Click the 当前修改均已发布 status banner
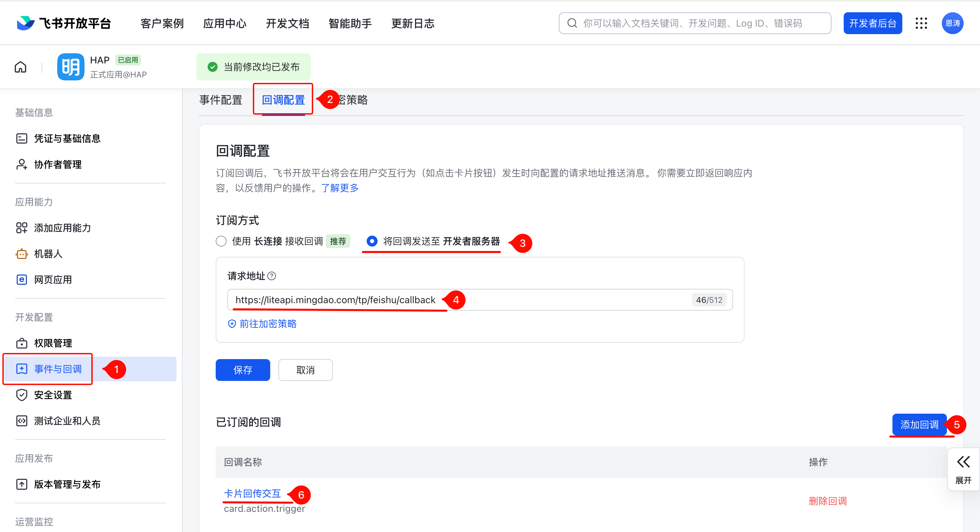The height and width of the screenshot is (532, 980). click(254, 67)
